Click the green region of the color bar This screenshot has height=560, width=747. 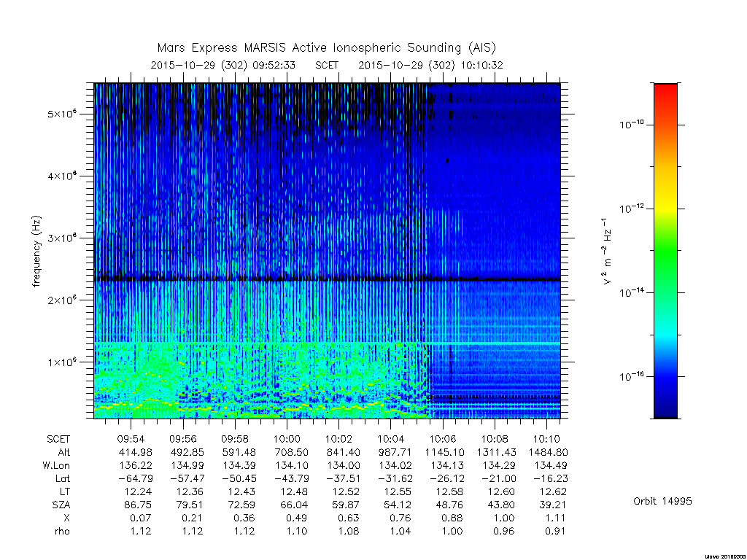[665, 252]
